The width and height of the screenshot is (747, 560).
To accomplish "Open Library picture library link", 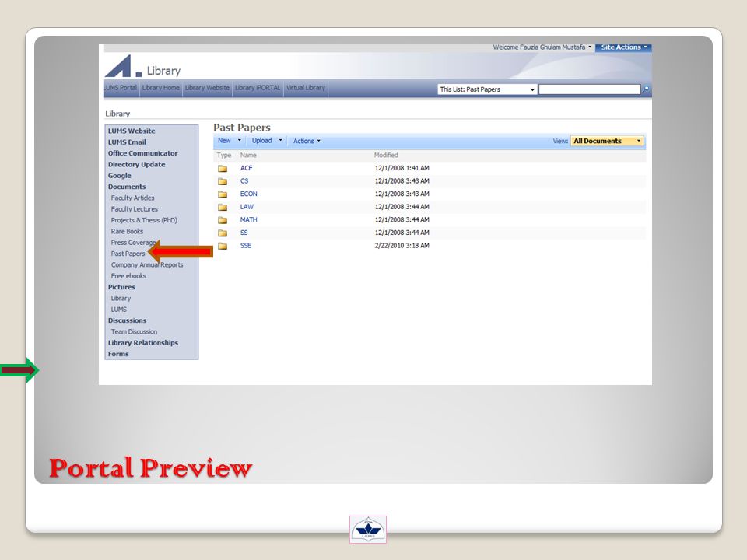I will click(x=121, y=299).
